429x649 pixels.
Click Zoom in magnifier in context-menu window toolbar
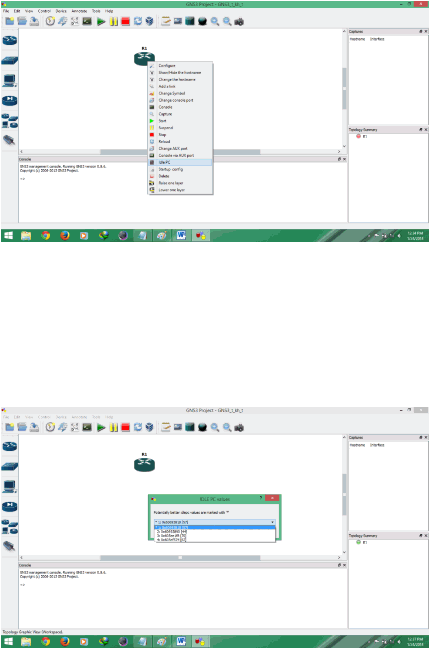click(214, 21)
